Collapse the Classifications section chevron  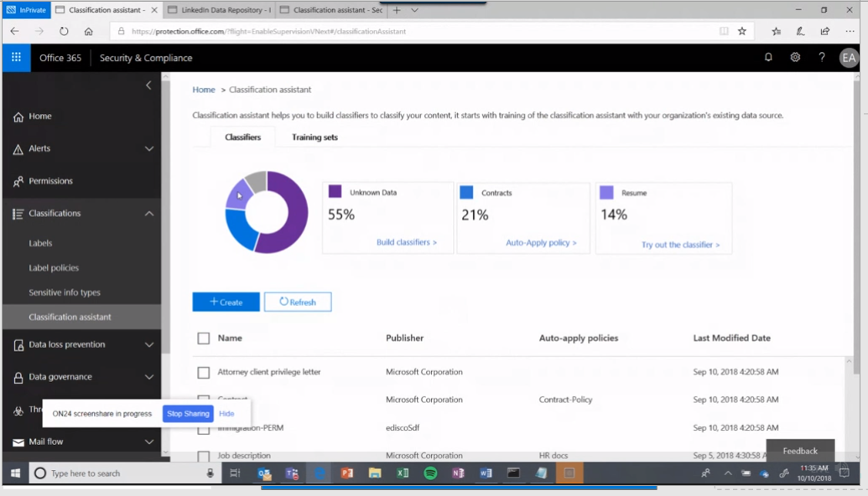coord(149,214)
